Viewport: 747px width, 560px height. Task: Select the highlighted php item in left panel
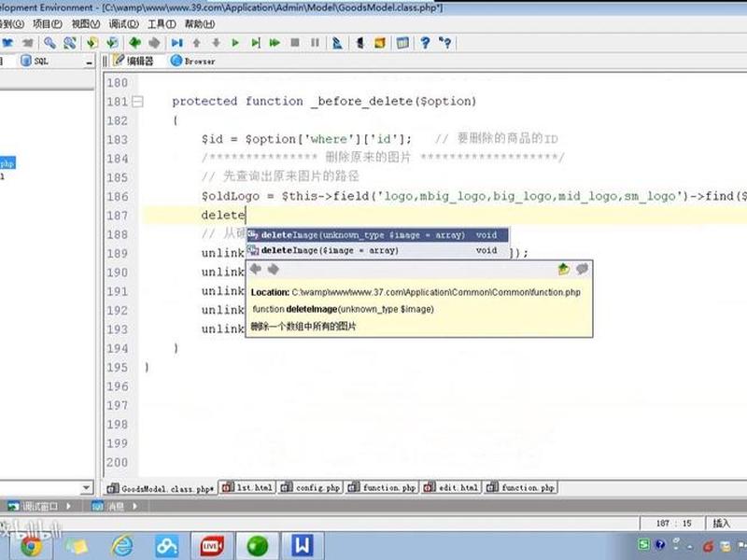click(7, 163)
